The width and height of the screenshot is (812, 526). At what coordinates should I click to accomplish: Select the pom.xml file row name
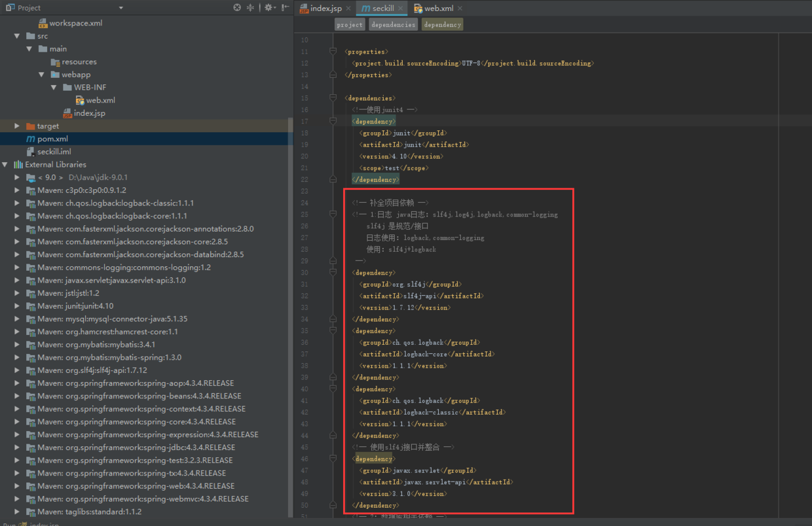52,139
